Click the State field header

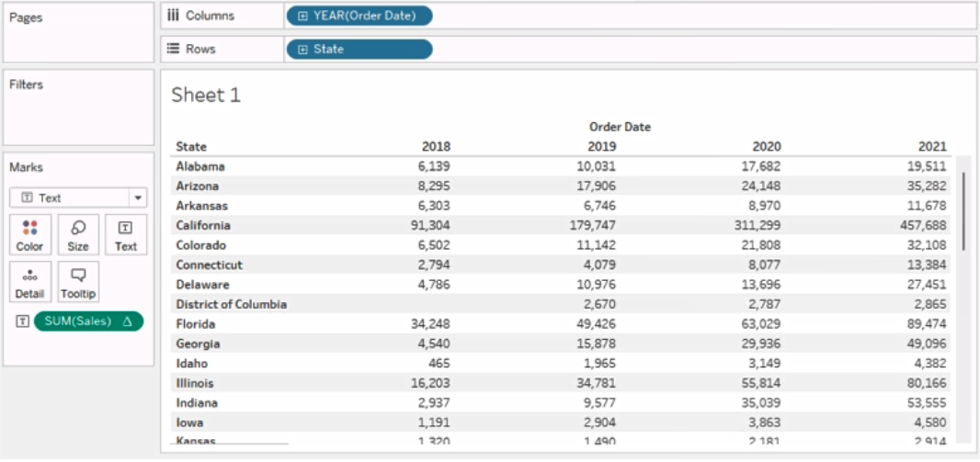[191, 147]
